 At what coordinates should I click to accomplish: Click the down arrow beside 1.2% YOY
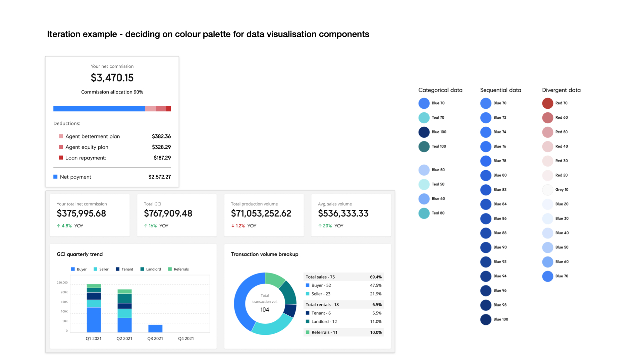233,226
